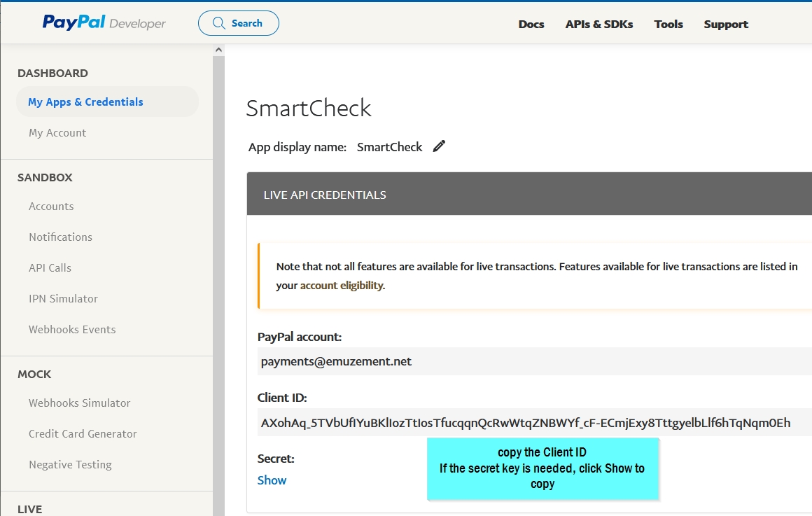The height and width of the screenshot is (516, 812).
Task: Click the SANDBOX section label
Action: [45, 178]
